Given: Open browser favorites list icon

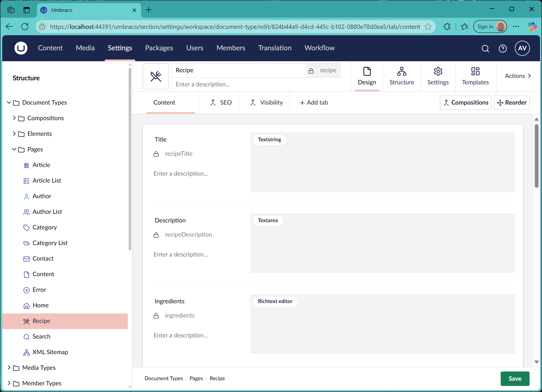Looking at the screenshot, I should click(x=465, y=27).
